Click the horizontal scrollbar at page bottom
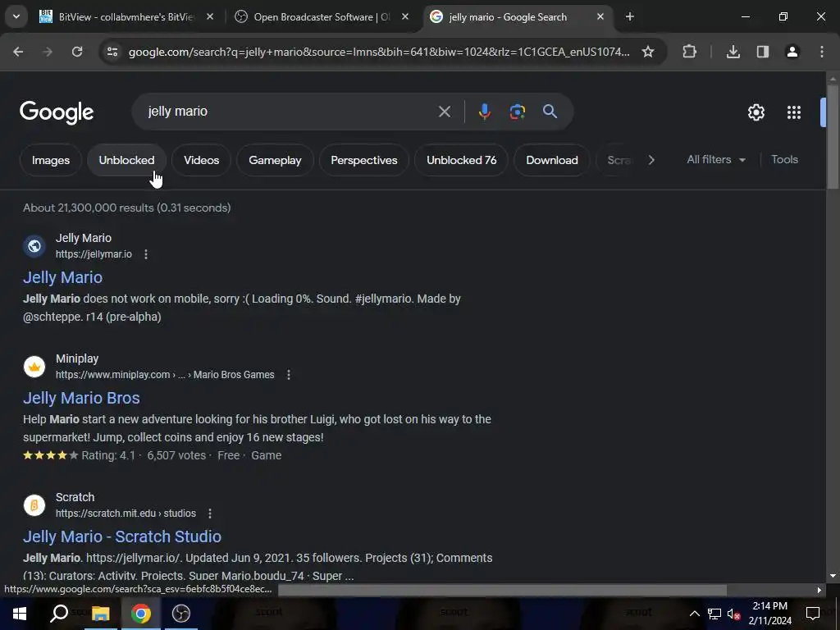 point(503,590)
